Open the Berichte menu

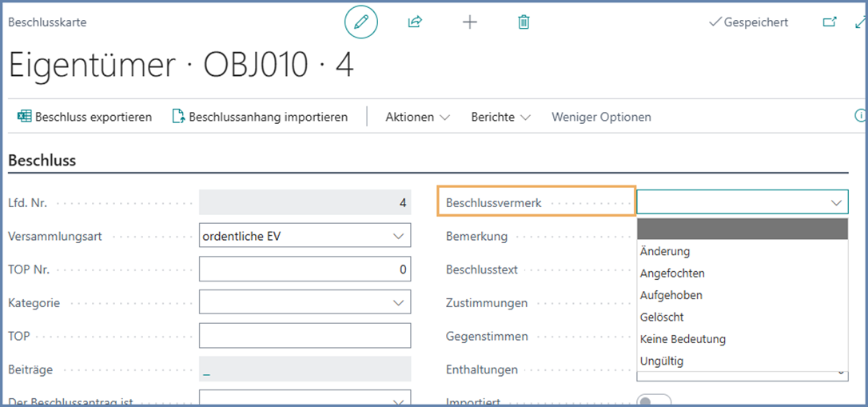[500, 117]
